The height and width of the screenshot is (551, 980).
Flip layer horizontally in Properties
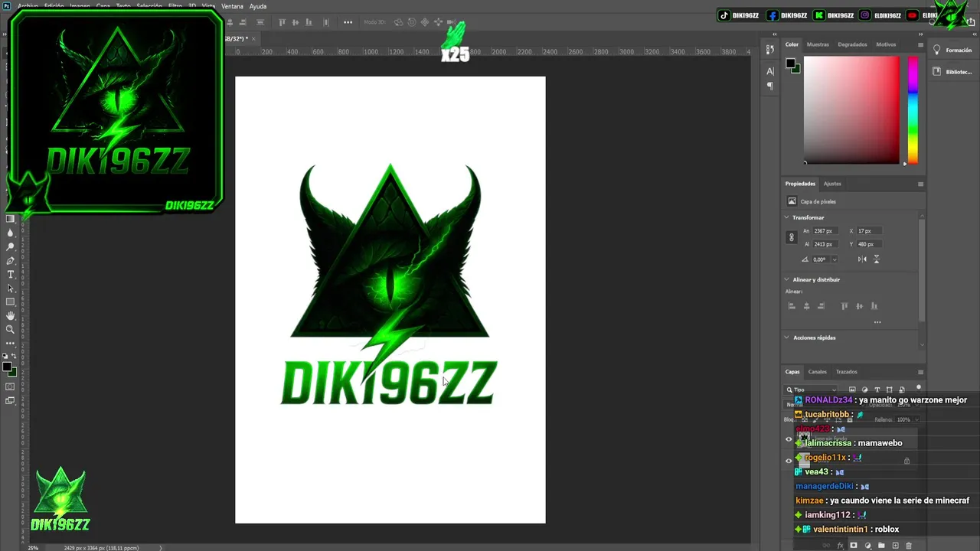point(862,259)
